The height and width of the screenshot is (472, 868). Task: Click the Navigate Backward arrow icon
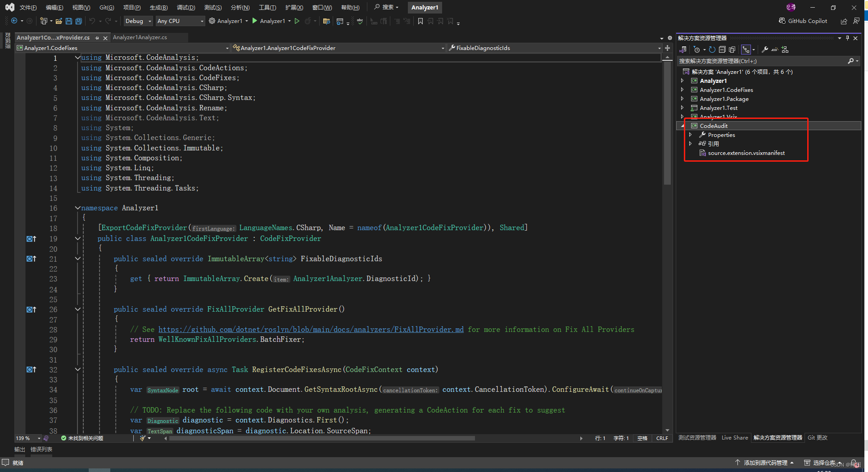click(x=14, y=21)
